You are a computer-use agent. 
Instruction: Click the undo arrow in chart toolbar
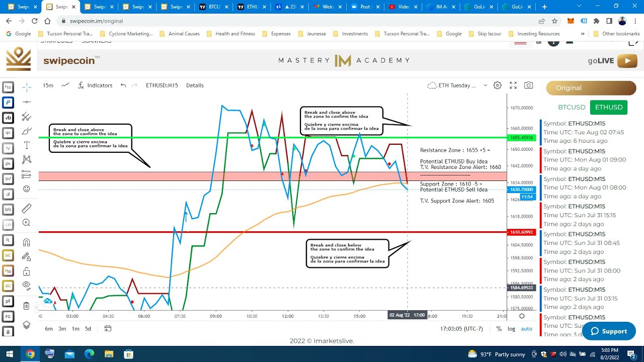[123, 85]
